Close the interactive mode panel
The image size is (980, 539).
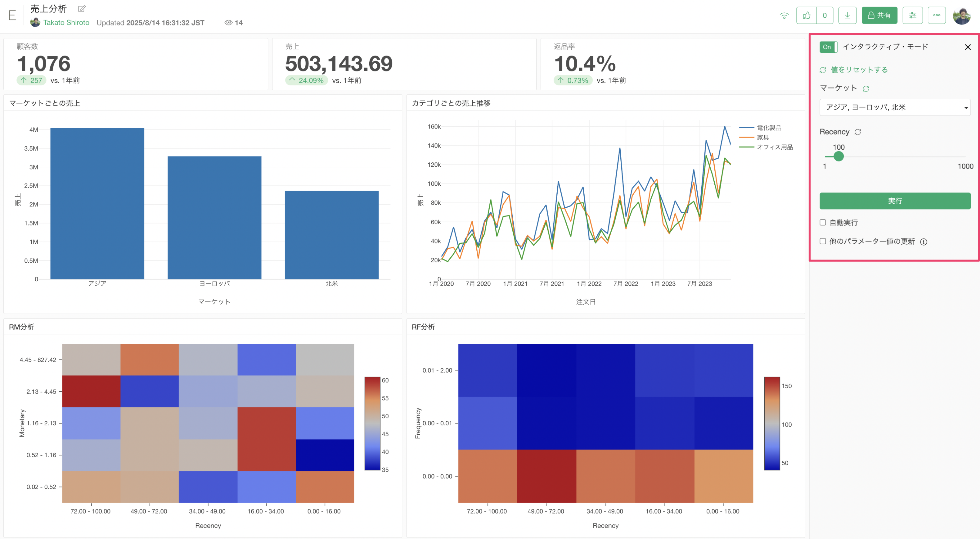point(968,47)
